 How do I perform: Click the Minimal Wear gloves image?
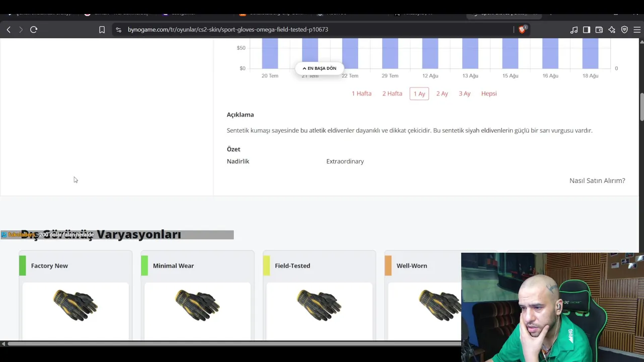pyautogui.click(x=197, y=305)
